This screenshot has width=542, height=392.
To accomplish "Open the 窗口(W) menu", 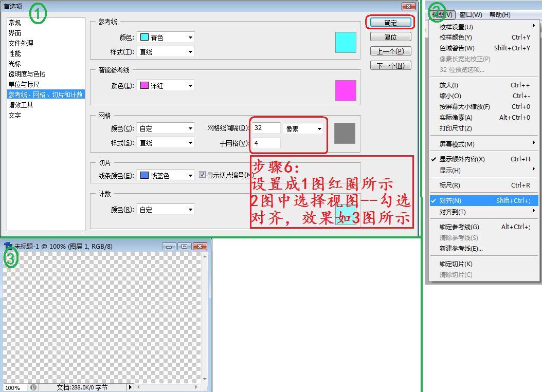I will (x=471, y=14).
